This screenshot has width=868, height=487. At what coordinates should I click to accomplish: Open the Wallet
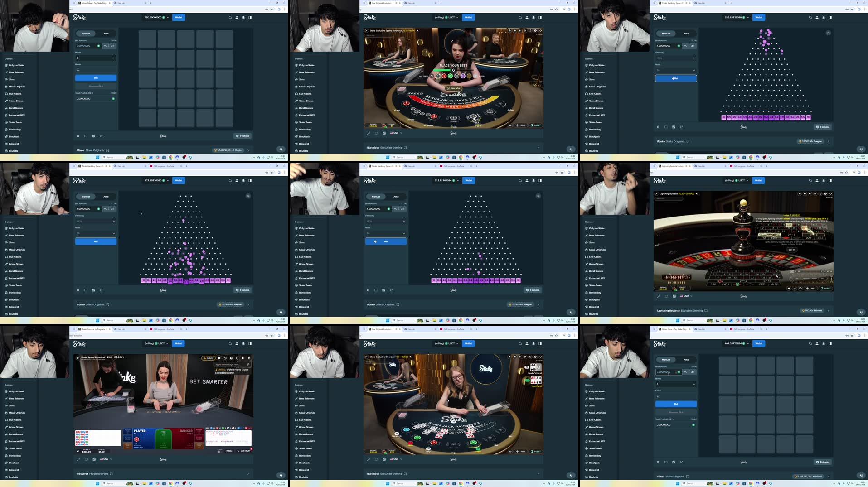[x=179, y=17]
